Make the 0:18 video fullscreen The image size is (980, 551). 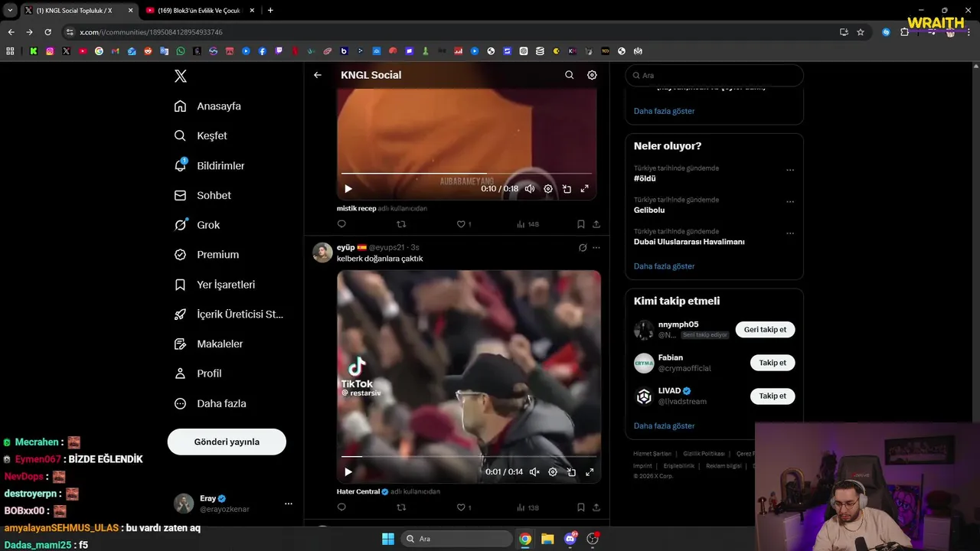pyautogui.click(x=585, y=189)
